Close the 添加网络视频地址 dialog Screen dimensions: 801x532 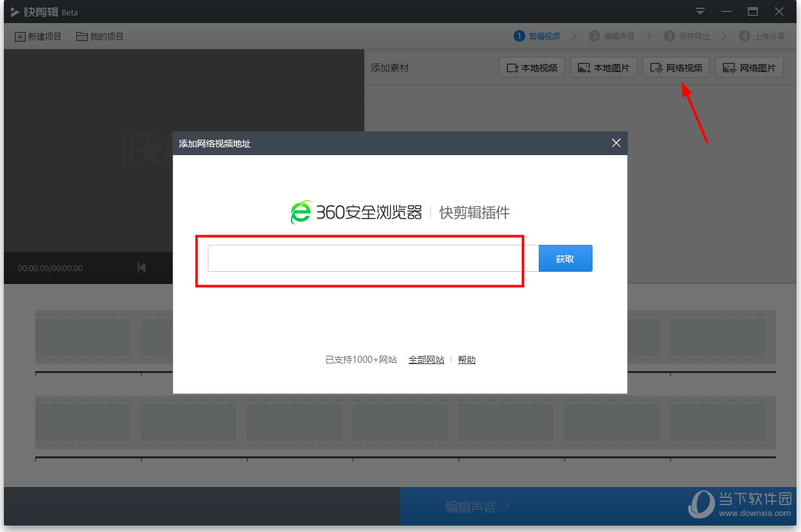616,143
